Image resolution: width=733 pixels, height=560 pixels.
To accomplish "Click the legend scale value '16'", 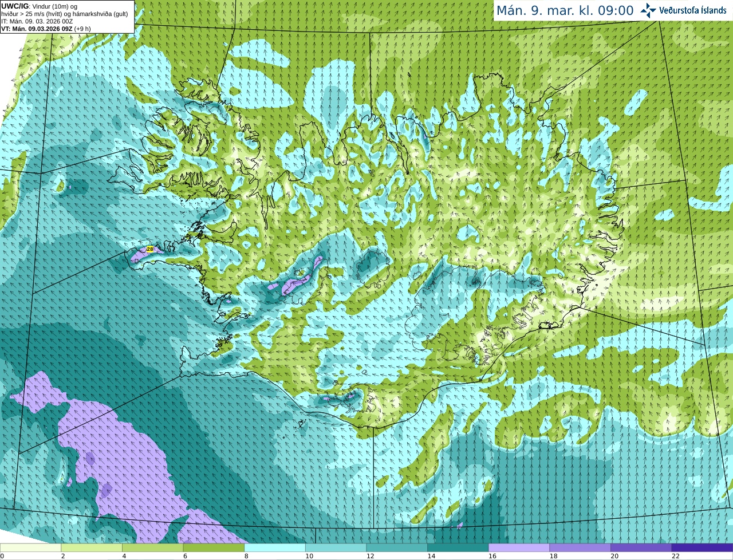I will (492, 556).
